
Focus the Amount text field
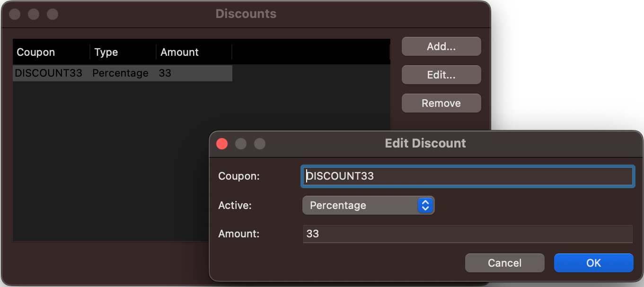pyautogui.click(x=468, y=234)
